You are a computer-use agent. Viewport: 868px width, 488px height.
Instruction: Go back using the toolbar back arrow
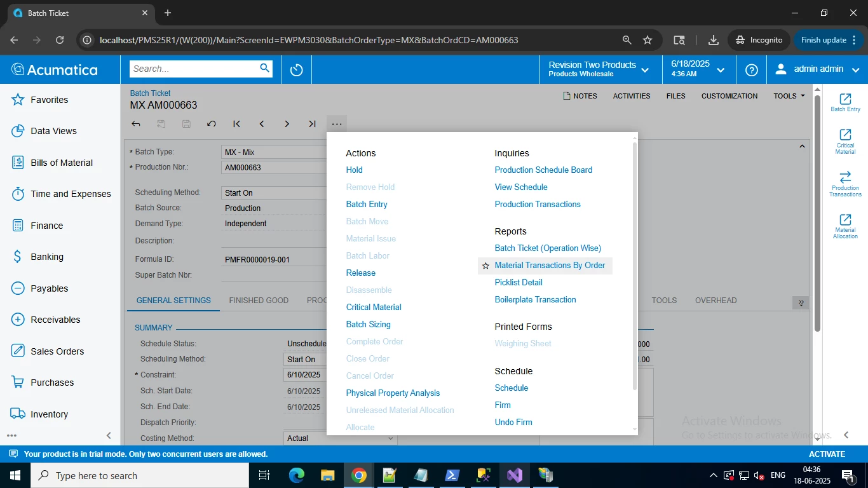point(136,124)
